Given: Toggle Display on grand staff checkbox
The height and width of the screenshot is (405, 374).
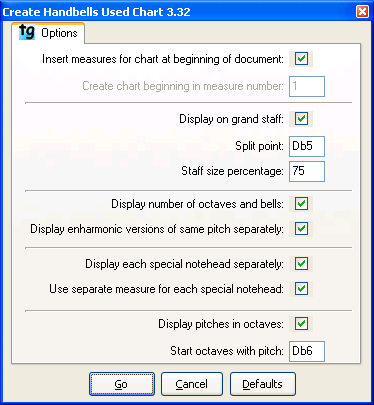Looking at the screenshot, I should [301, 119].
